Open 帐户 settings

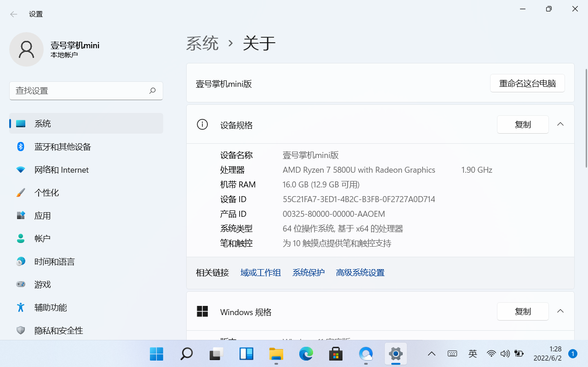pos(86,238)
